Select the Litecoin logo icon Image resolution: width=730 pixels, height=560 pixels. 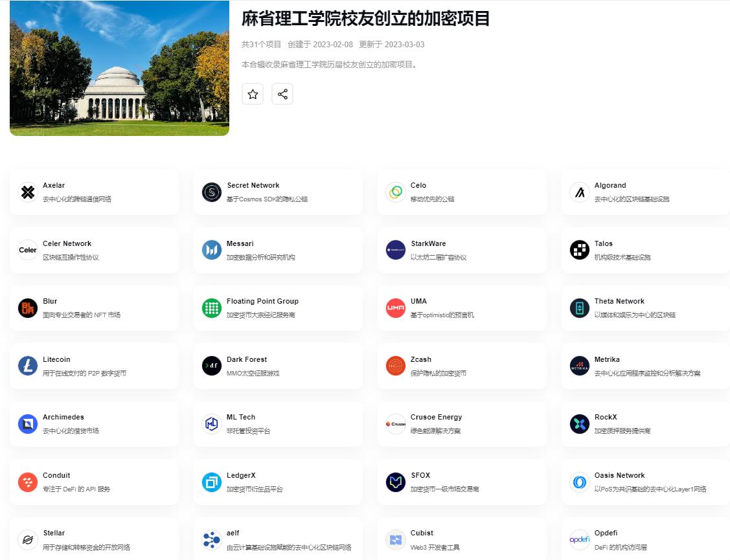(x=28, y=366)
